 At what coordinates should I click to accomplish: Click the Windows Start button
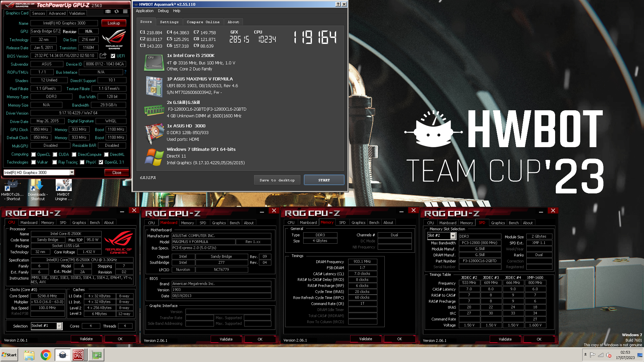[x=9, y=355]
